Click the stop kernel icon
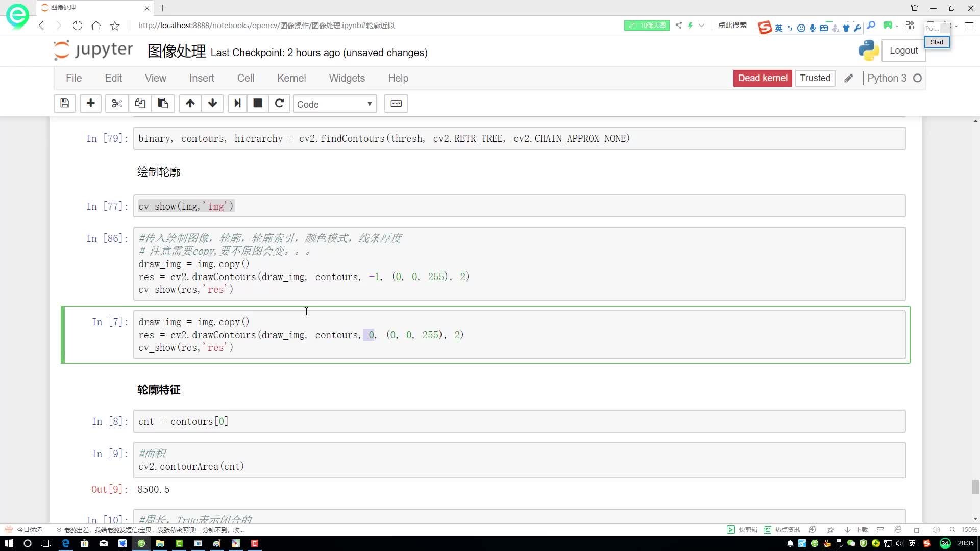 pos(258,104)
